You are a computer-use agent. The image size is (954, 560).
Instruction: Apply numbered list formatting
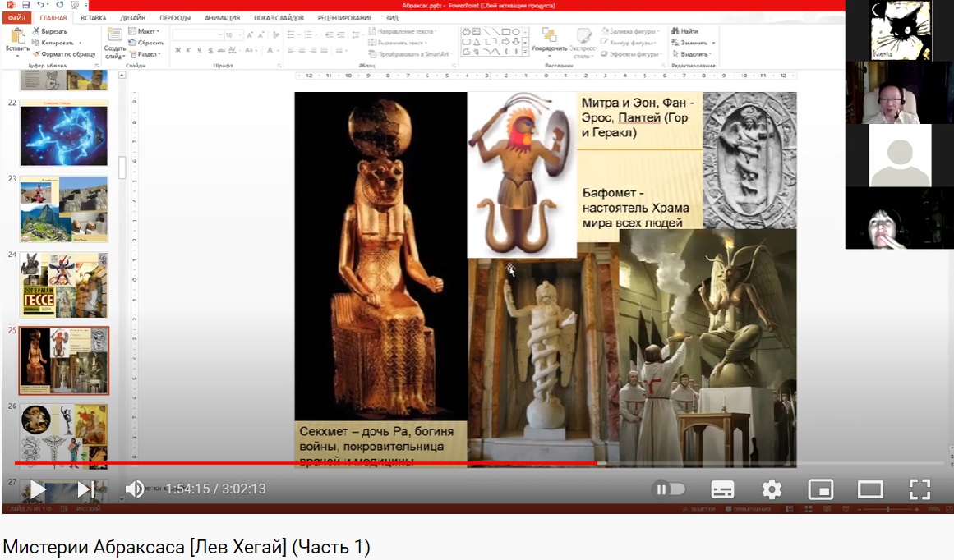[x=310, y=34]
